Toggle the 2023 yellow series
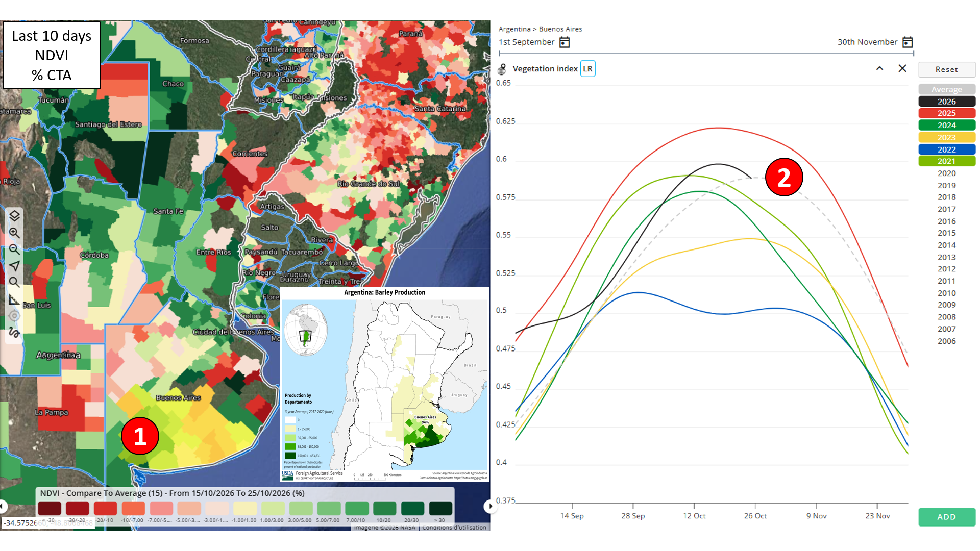Screen dimensions: 980x551 click(947, 137)
